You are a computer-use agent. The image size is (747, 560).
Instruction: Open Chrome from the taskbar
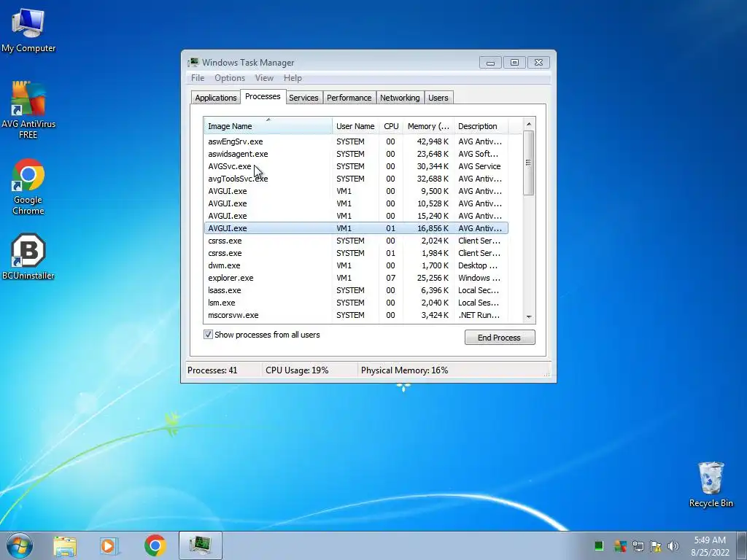click(x=155, y=545)
